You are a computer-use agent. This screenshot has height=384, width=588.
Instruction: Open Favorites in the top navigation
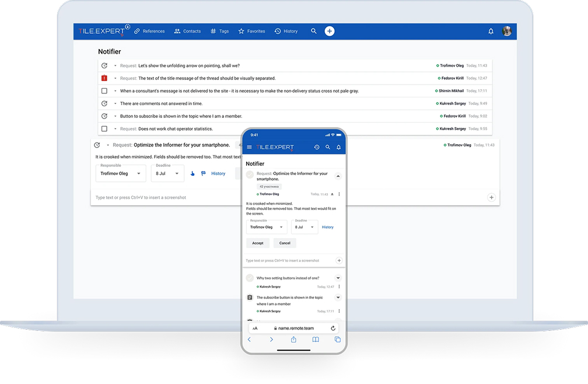251,31
